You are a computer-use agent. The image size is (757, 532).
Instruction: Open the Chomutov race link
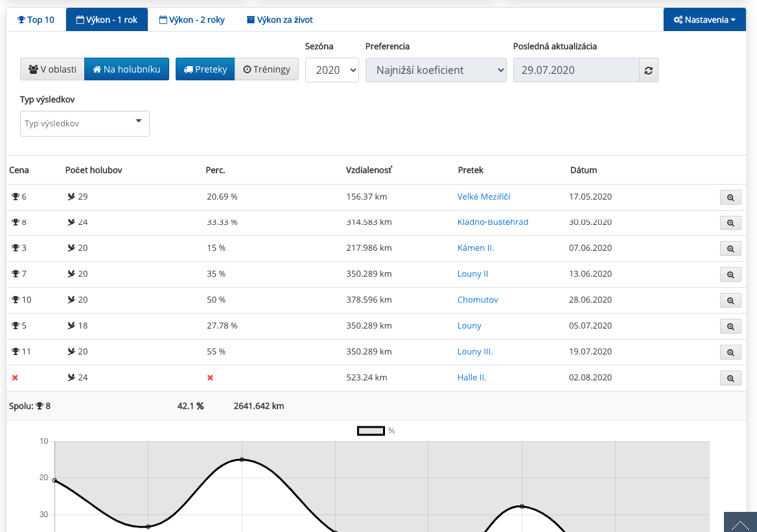478,299
